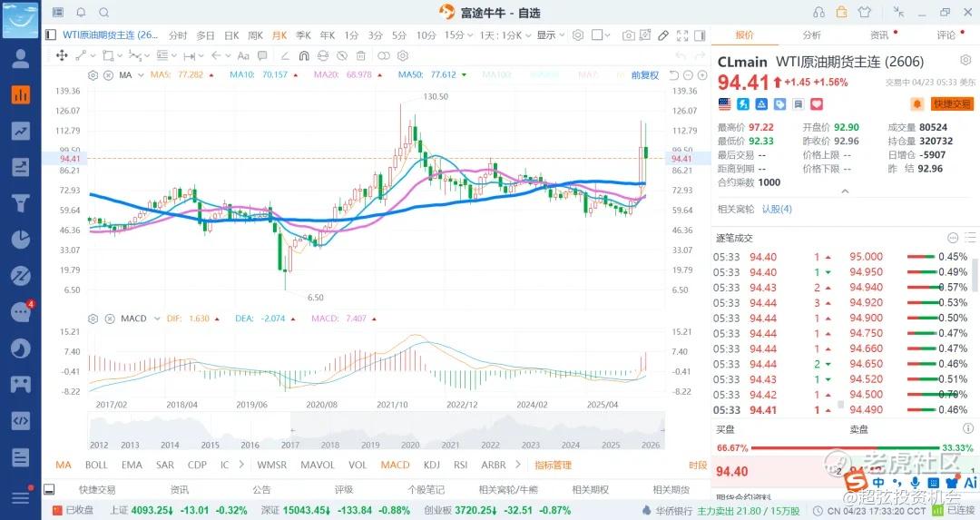
Task: Toggle hide drawings eye-slash icon
Action: click(342, 55)
